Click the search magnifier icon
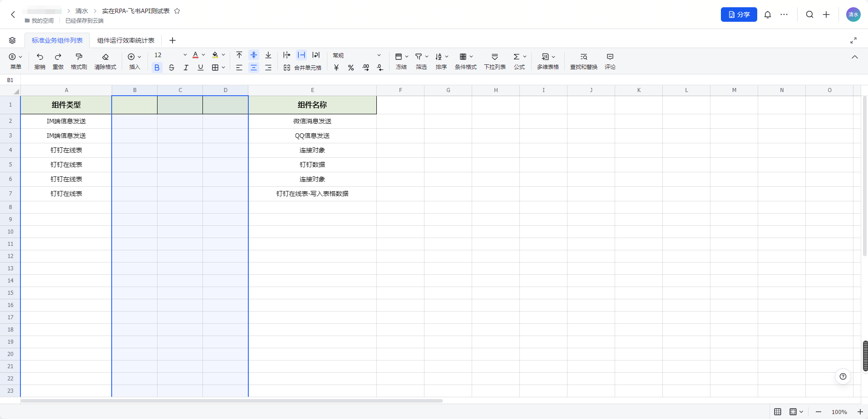The height and width of the screenshot is (419, 868). 809,15
